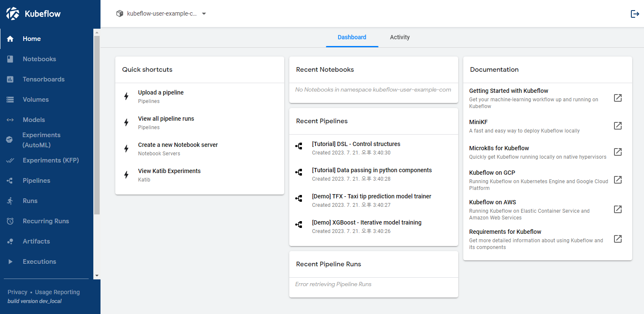644x314 pixels.
Task: Click the Experiments (AutoML) icon
Action: coord(9,140)
